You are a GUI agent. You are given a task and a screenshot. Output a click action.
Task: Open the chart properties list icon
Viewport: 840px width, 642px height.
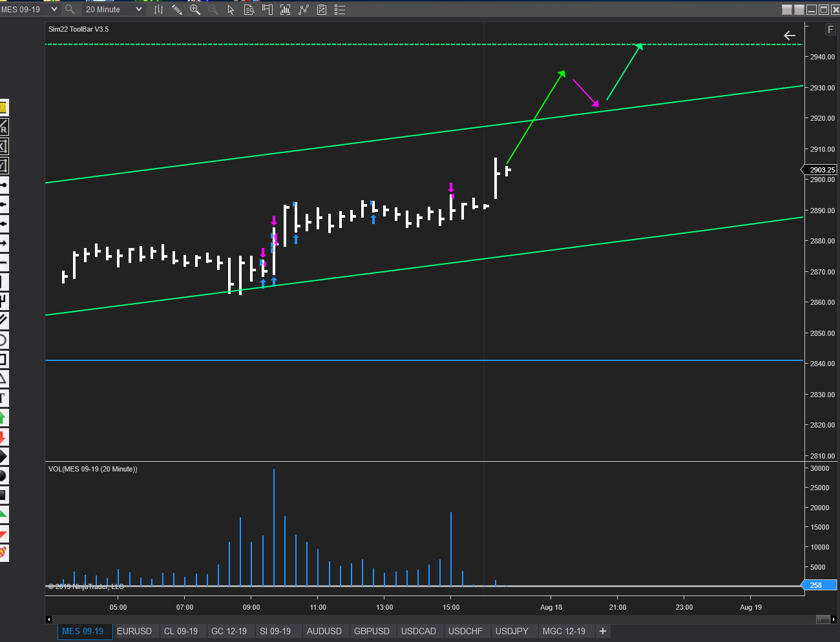[x=340, y=10]
